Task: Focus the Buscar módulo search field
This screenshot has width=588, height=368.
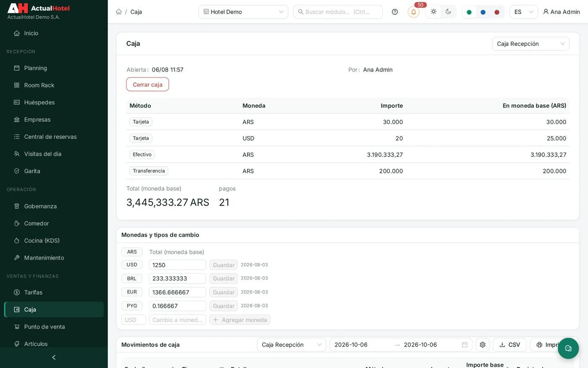Action: tap(338, 12)
